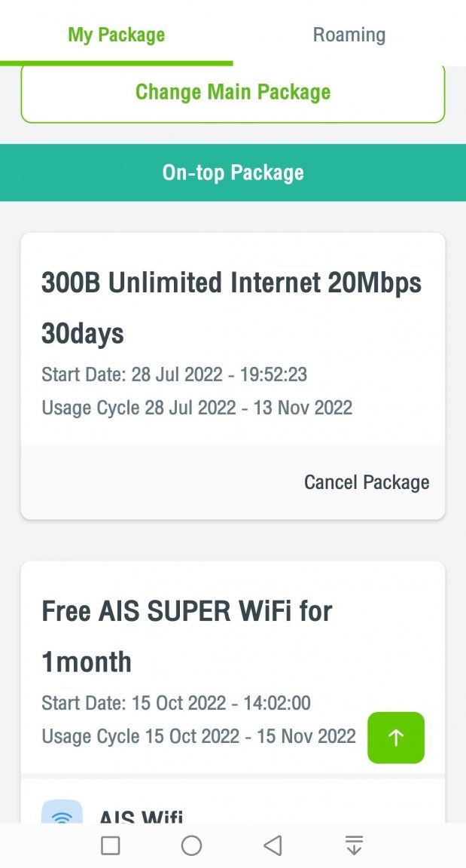Tap the AIS Wifi label text

pyautogui.click(x=141, y=815)
